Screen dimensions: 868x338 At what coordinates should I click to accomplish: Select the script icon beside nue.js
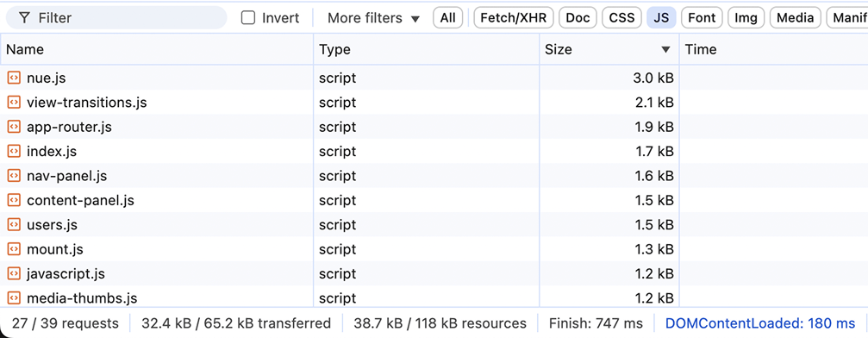13,78
